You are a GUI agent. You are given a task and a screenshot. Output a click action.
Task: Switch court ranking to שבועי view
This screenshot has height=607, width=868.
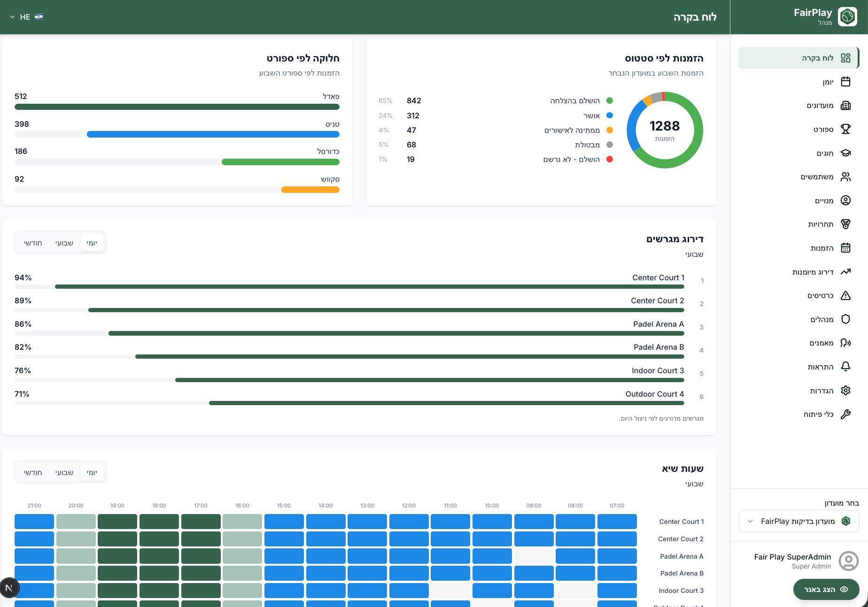point(64,243)
